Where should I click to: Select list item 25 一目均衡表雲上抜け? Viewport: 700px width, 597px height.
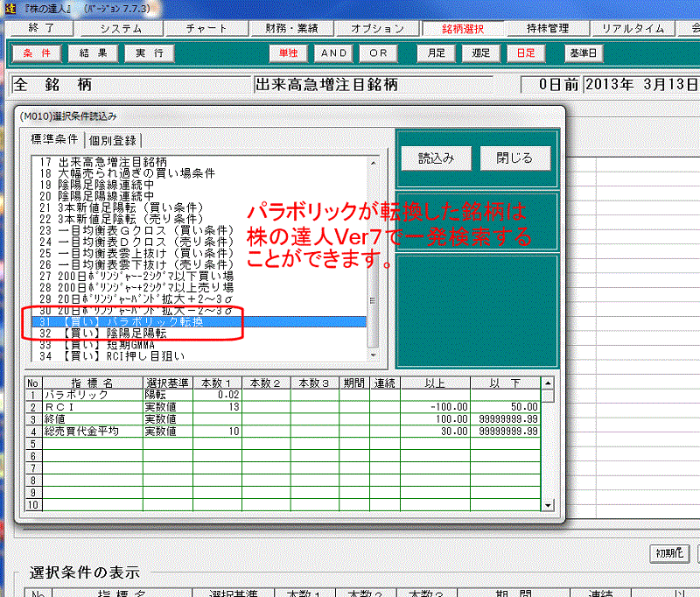point(199,253)
